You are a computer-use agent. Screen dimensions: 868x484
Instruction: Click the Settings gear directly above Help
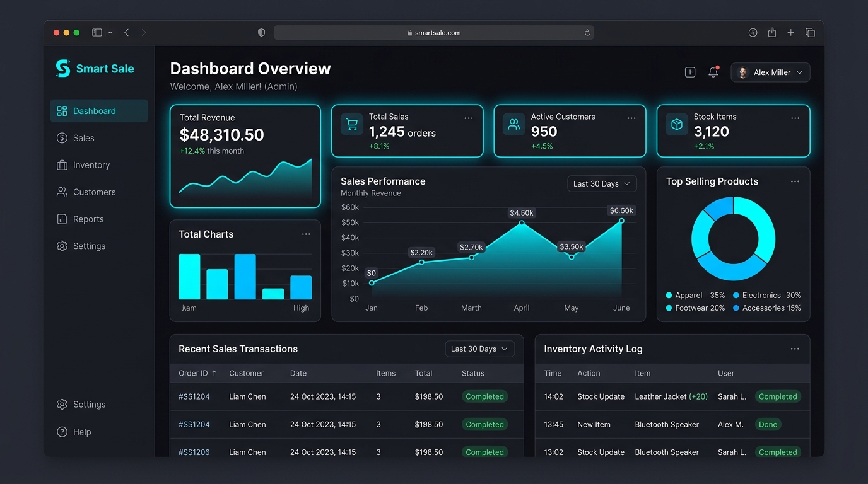[x=62, y=405]
